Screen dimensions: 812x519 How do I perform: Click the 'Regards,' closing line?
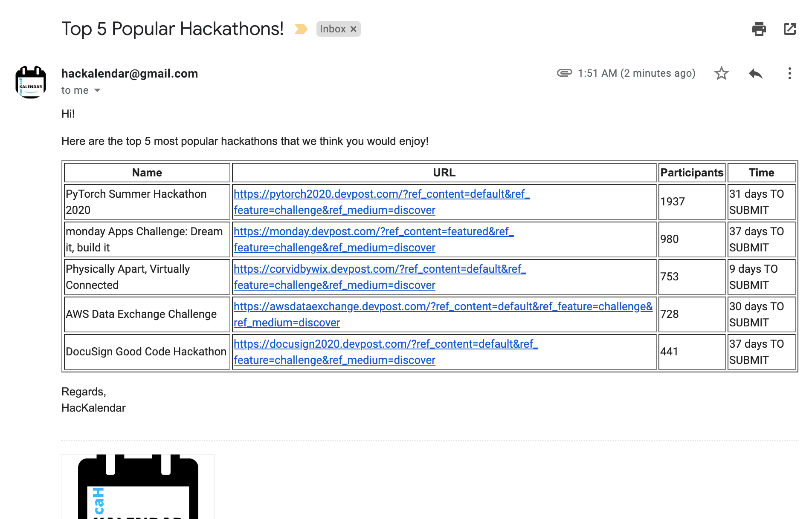(84, 392)
